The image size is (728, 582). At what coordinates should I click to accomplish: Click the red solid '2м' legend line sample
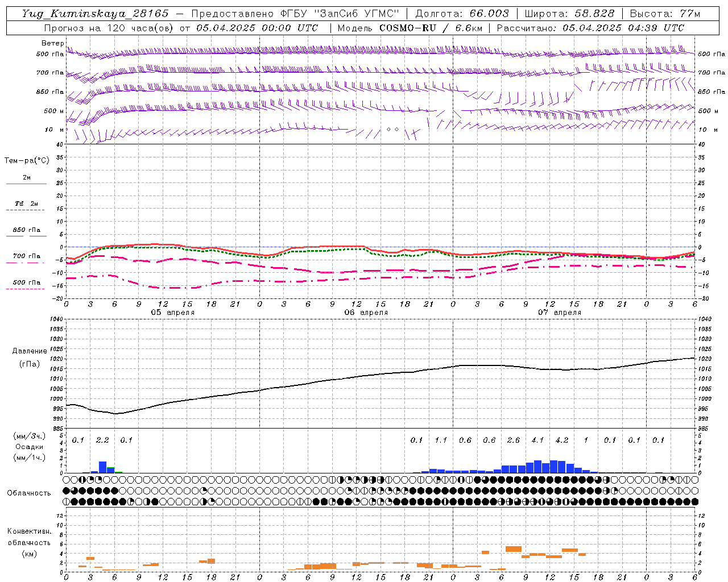pyautogui.click(x=26, y=184)
